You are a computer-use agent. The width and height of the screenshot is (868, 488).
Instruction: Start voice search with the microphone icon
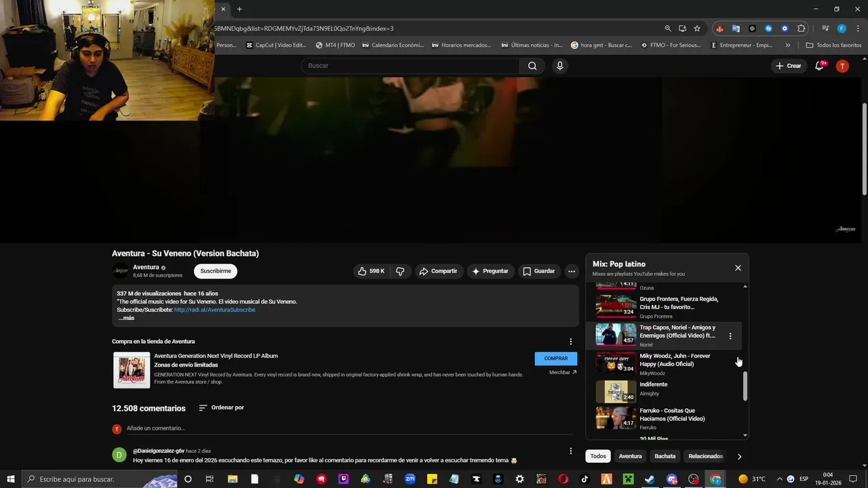click(559, 66)
